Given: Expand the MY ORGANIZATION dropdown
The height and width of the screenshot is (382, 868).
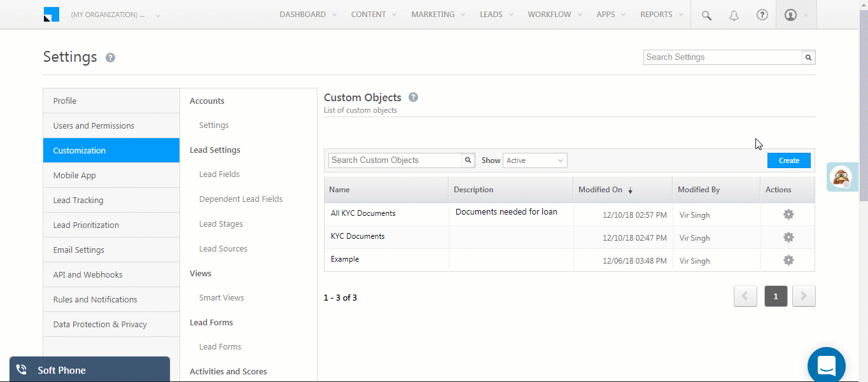Looking at the screenshot, I should point(157,15).
